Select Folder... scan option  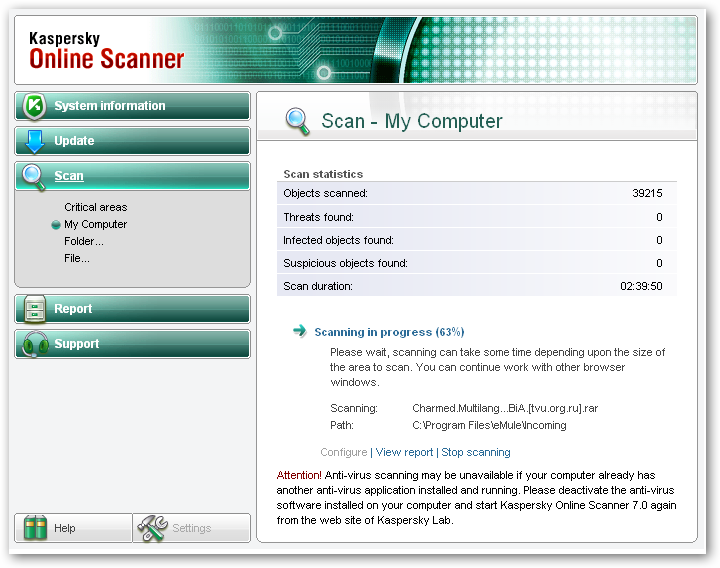point(83,241)
